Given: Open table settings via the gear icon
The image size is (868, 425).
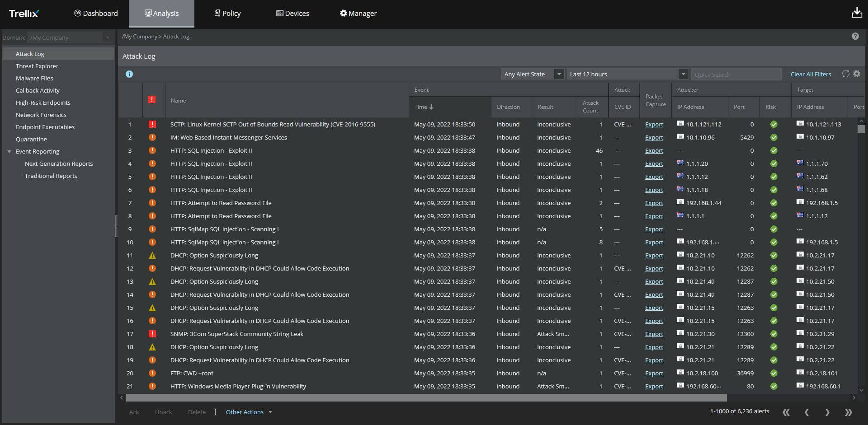Looking at the screenshot, I should point(857,74).
